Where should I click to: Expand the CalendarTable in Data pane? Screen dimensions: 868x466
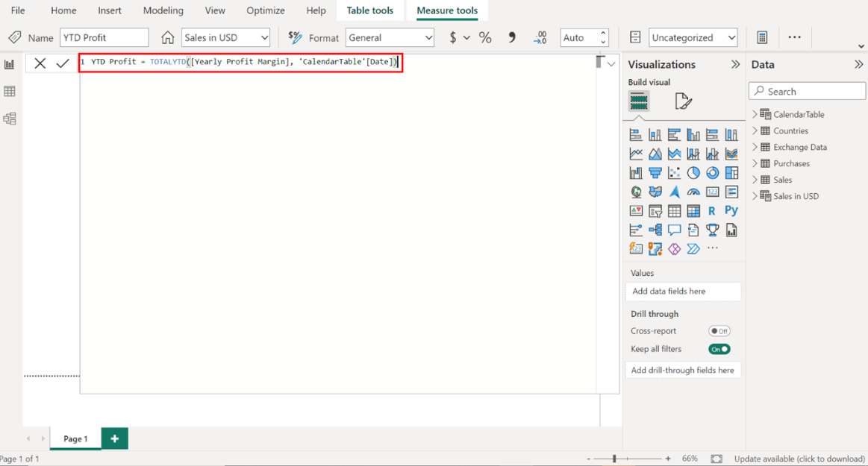[x=755, y=115]
